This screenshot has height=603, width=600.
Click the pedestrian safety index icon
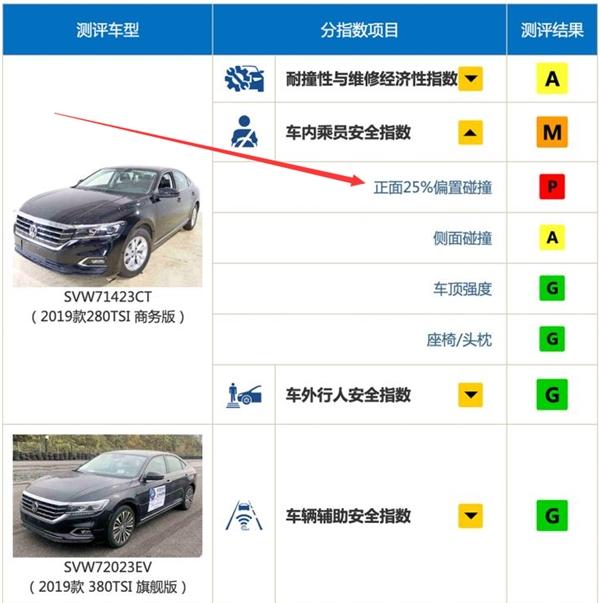(x=244, y=395)
